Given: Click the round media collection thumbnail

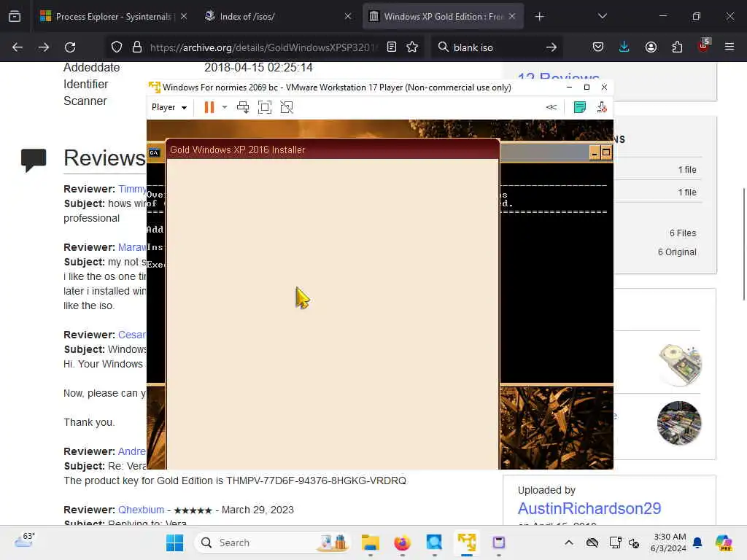Looking at the screenshot, I should pos(679,422).
